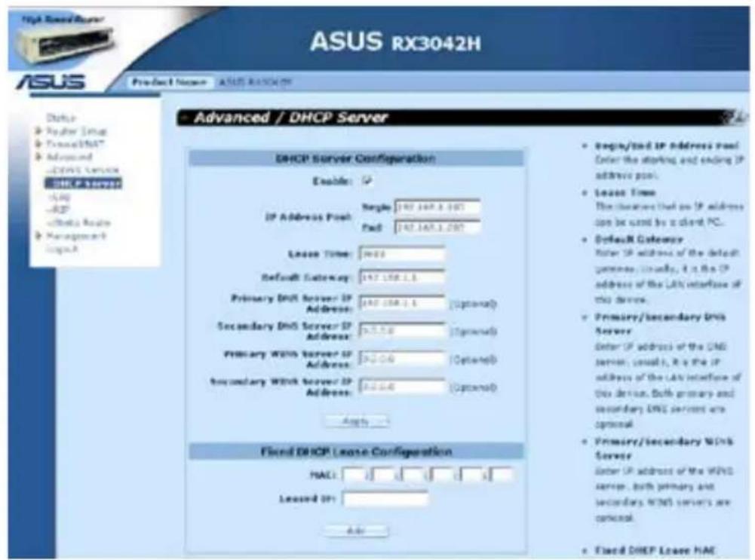The height and width of the screenshot is (560, 755).
Task: Focus the IP Address Pool End field
Action: pos(437,227)
